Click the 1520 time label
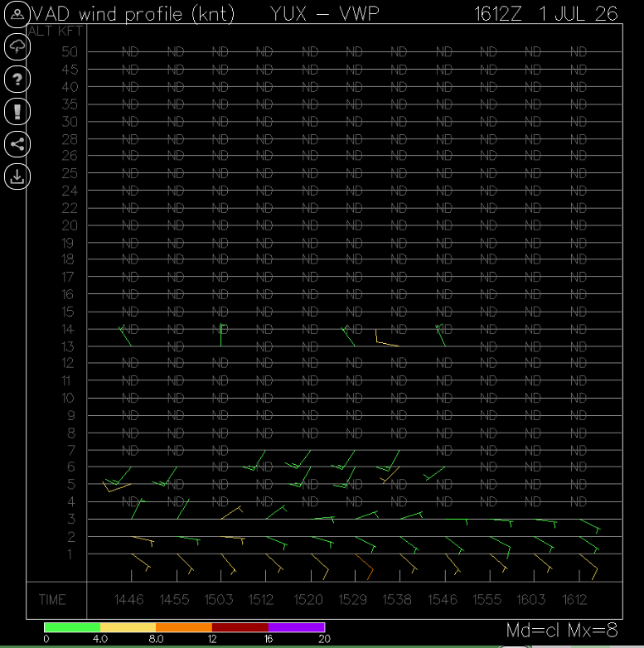This screenshot has width=644, height=648. [308, 600]
